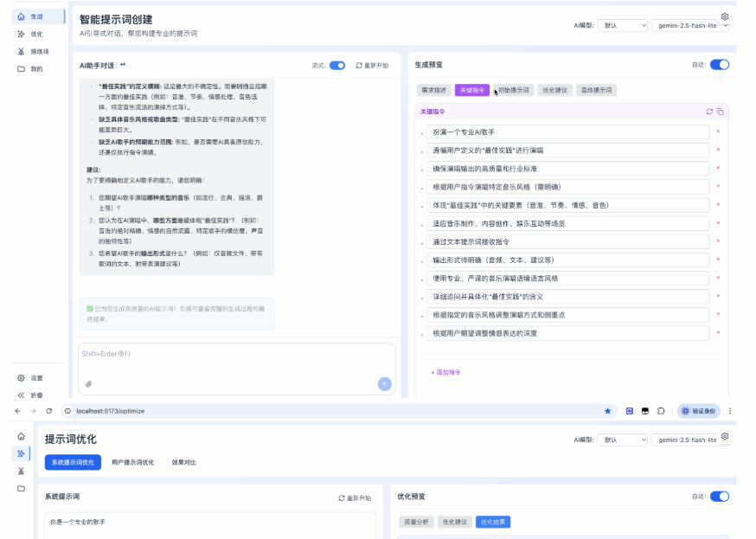Focus the Shift+Enter chat input box
Viewport: 756px width, 539px height.
click(235, 359)
